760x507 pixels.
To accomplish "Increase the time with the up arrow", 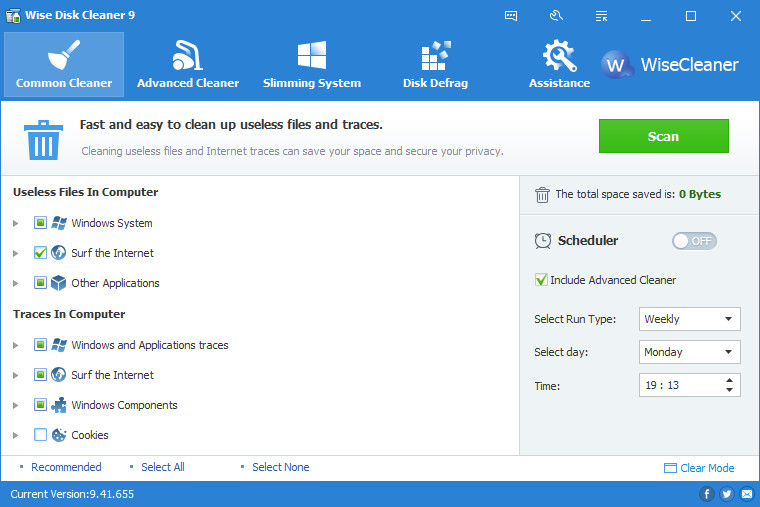I will (x=729, y=380).
